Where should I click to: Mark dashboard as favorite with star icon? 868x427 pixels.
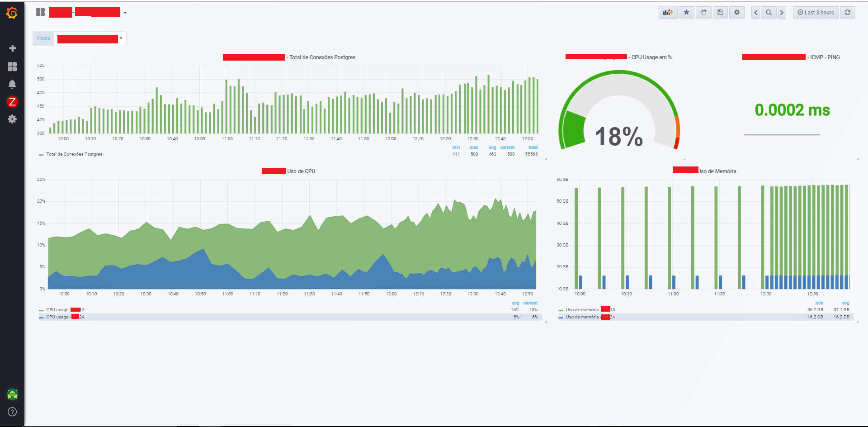click(x=686, y=13)
